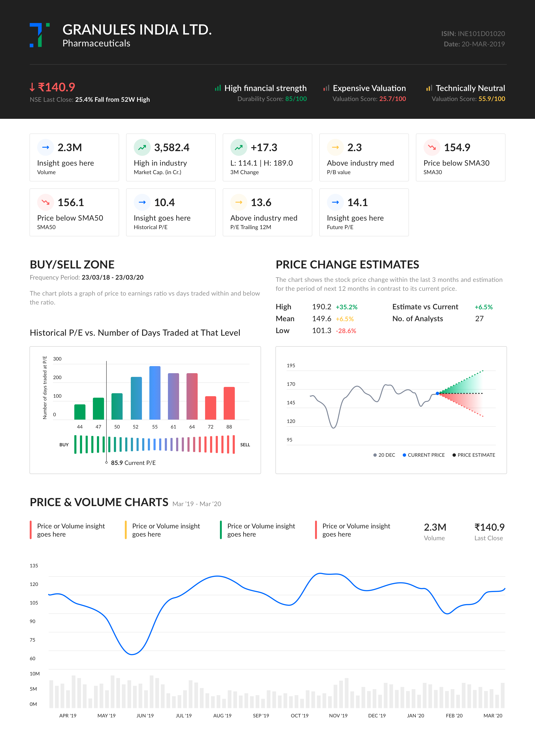Viewport: 535px width, 756px height.
Task: Click the Mean 149.6 estimate value
Action: (x=322, y=319)
